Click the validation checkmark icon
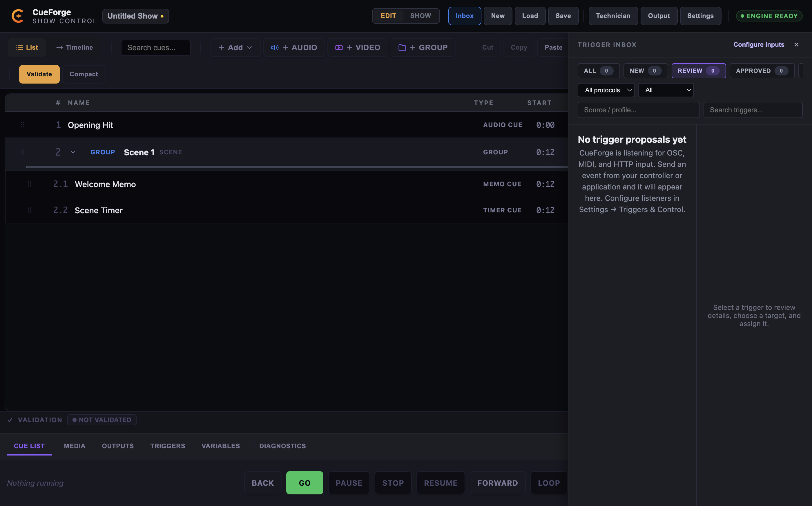Screen dimensions: 812x506 [x=10, y=420]
